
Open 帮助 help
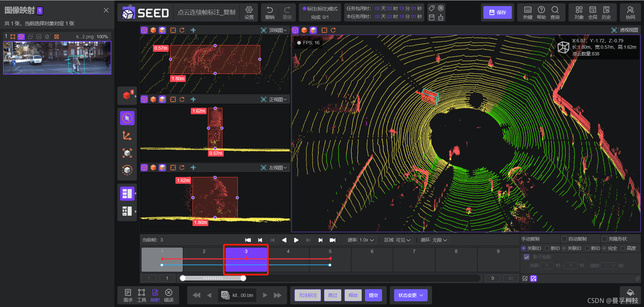[541, 12]
